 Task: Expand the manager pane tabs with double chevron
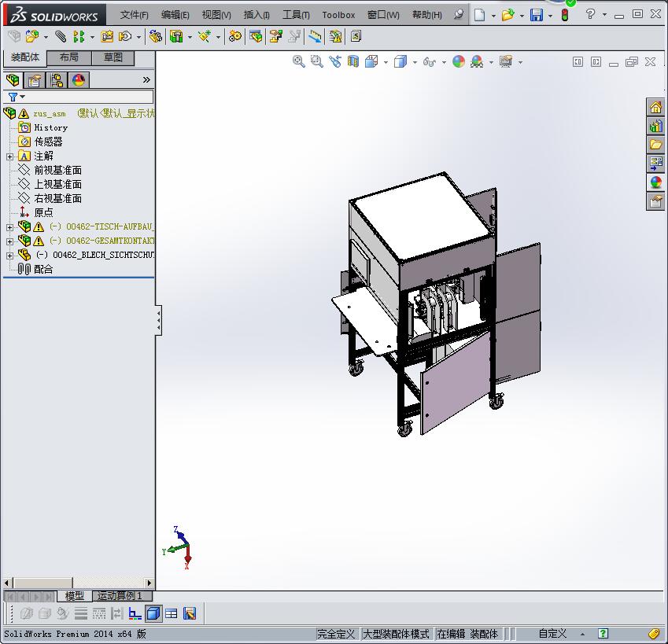(146, 79)
